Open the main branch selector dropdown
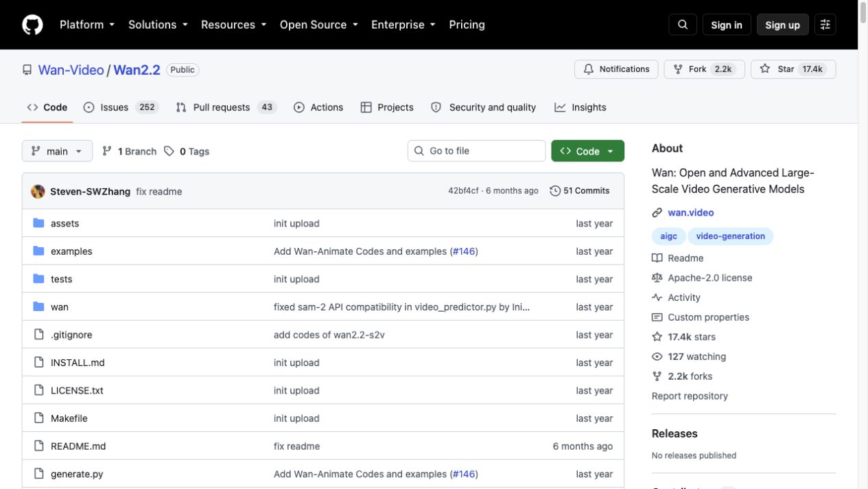This screenshot has width=868, height=489. [57, 151]
